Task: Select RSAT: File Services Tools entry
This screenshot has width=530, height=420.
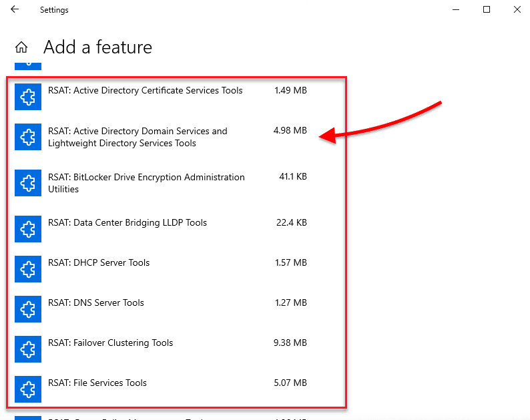Action: pyautogui.click(x=97, y=383)
